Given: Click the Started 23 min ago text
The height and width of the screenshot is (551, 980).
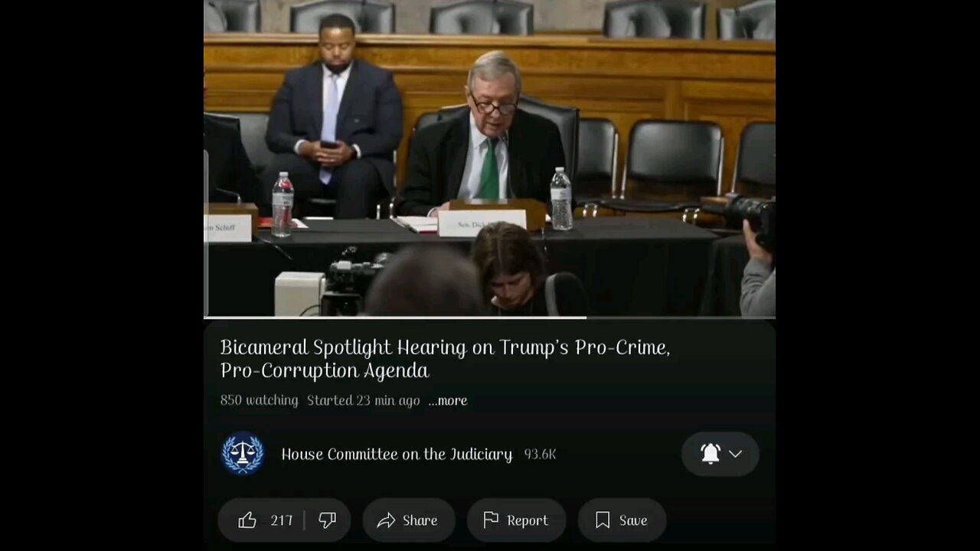Looking at the screenshot, I should [x=363, y=400].
